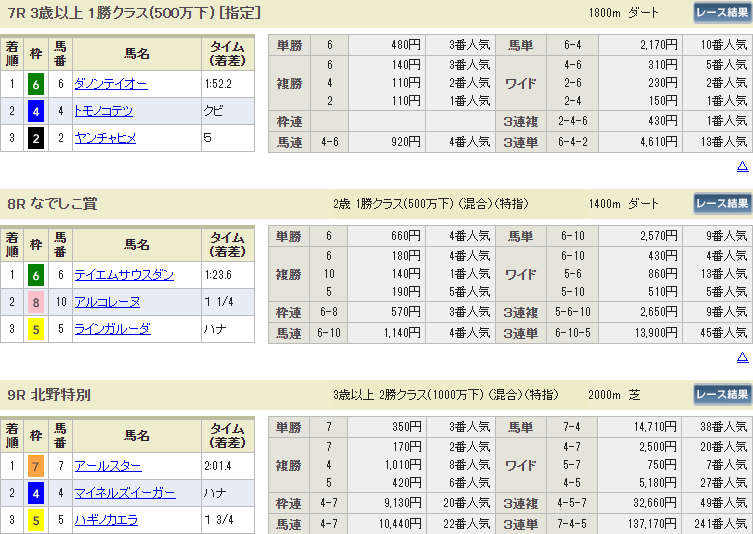
Task: Select blue frame 4 badge for マイネルズイーガー
Action: tap(36, 494)
